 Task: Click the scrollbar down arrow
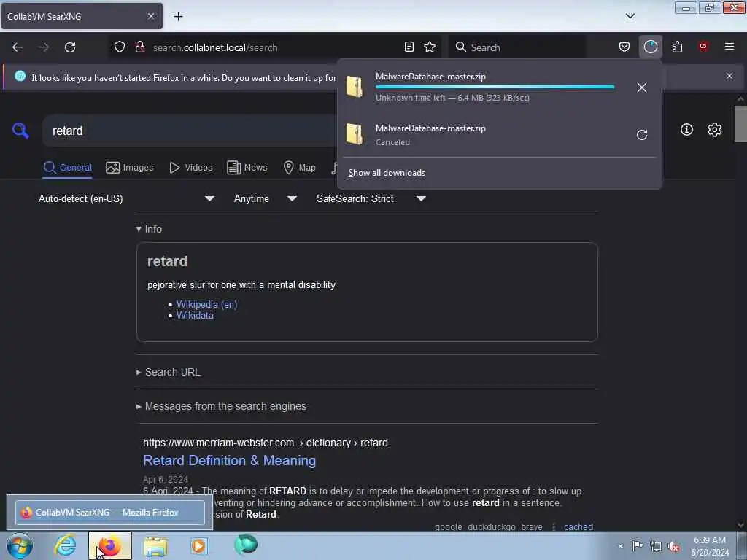[740, 525]
